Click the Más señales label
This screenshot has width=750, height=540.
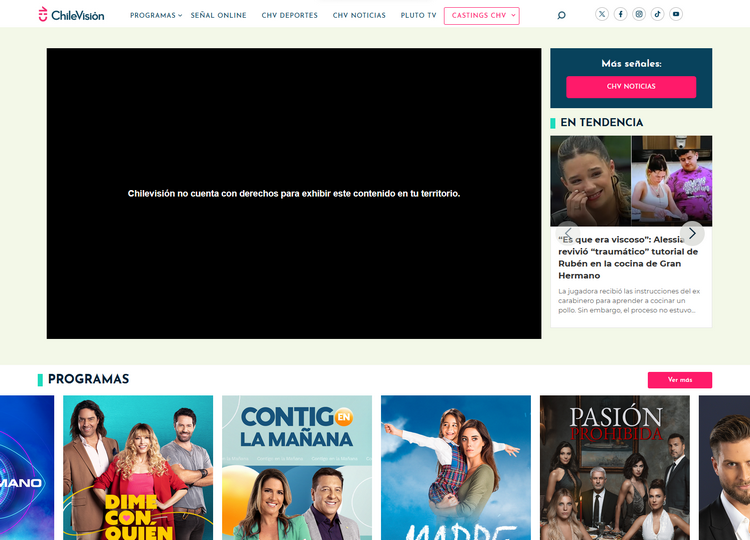click(x=631, y=64)
